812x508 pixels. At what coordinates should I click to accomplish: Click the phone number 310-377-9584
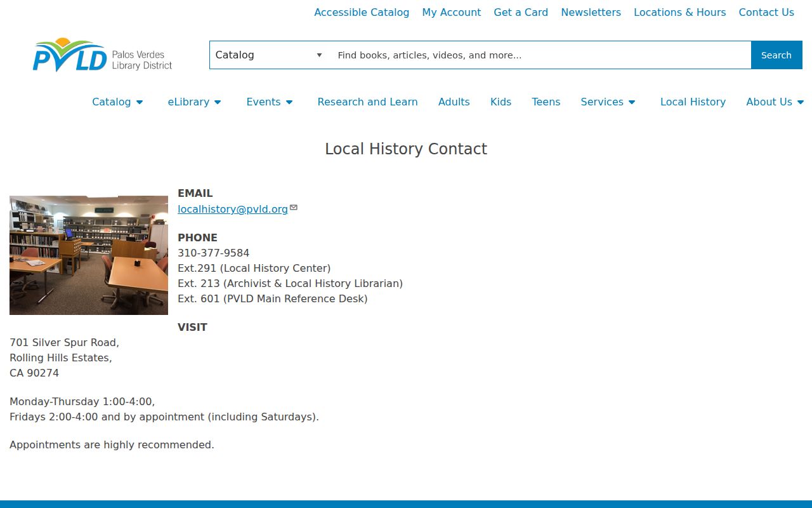pos(214,253)
